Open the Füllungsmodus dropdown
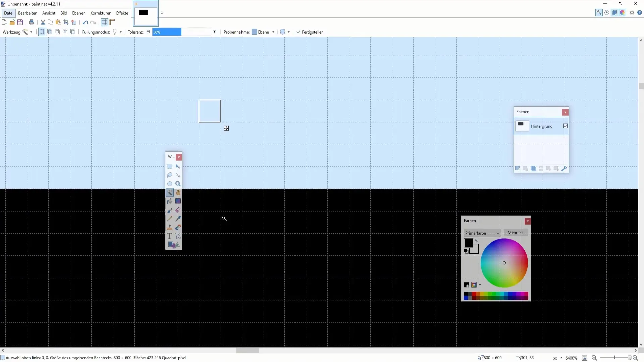Viewport: 644px width, 362px height. point(117,32)
